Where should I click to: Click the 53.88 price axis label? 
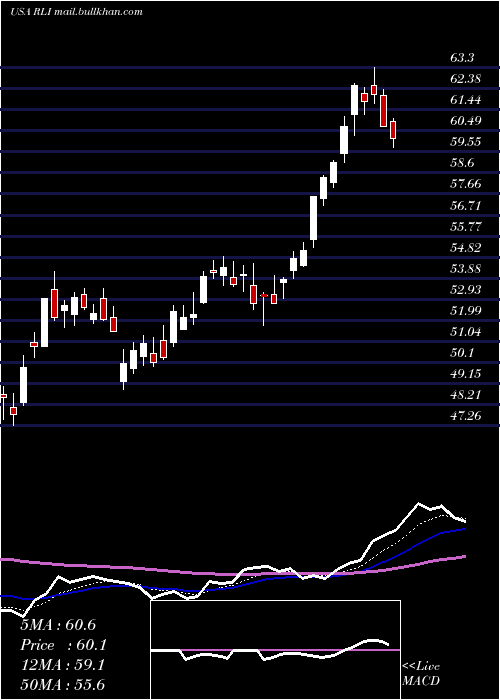pos(466,269)
